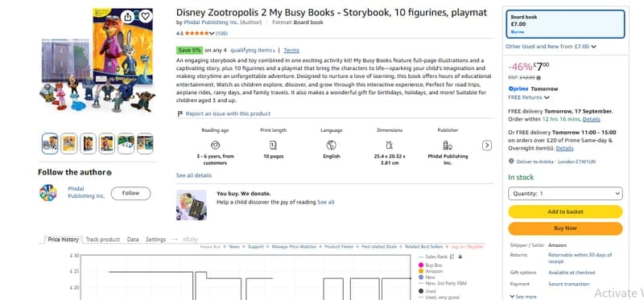The width and height of the screenshot is (644, 300).
Task: Click Deliver to Ankita London link
Action: pos(555,162)
